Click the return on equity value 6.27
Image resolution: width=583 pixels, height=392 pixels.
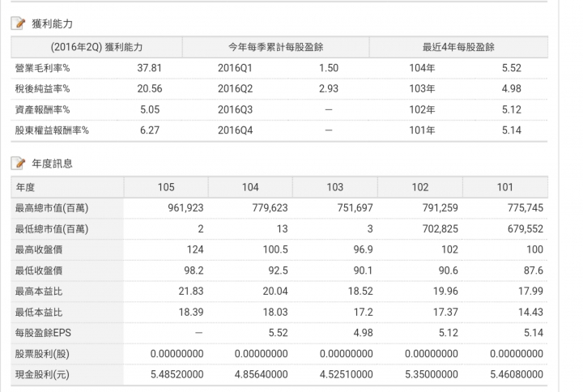150,130
